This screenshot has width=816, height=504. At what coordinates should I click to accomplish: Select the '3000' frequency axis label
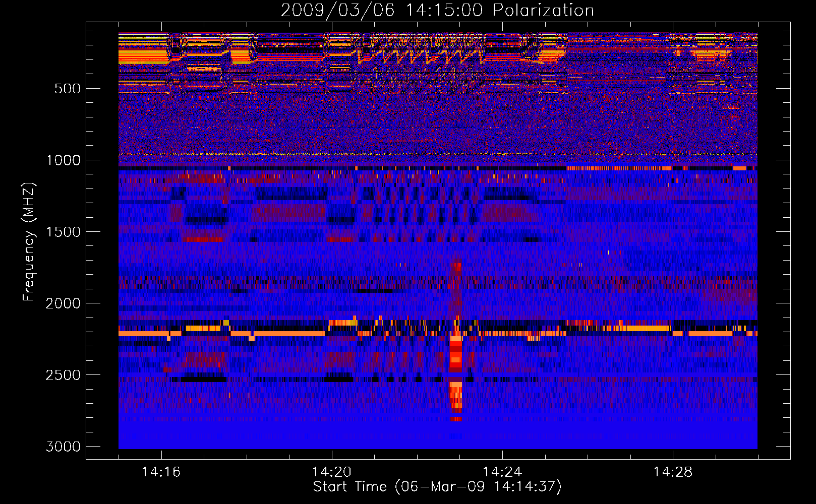(x=63, y=447)
